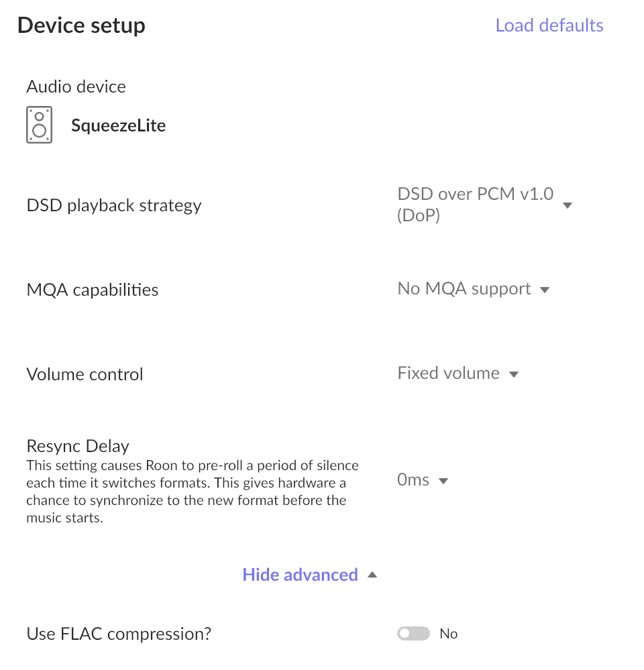The image size is (644, 670).
Task: Open the 0ms Resync Delay dropdown
Action: click(423, 480)
